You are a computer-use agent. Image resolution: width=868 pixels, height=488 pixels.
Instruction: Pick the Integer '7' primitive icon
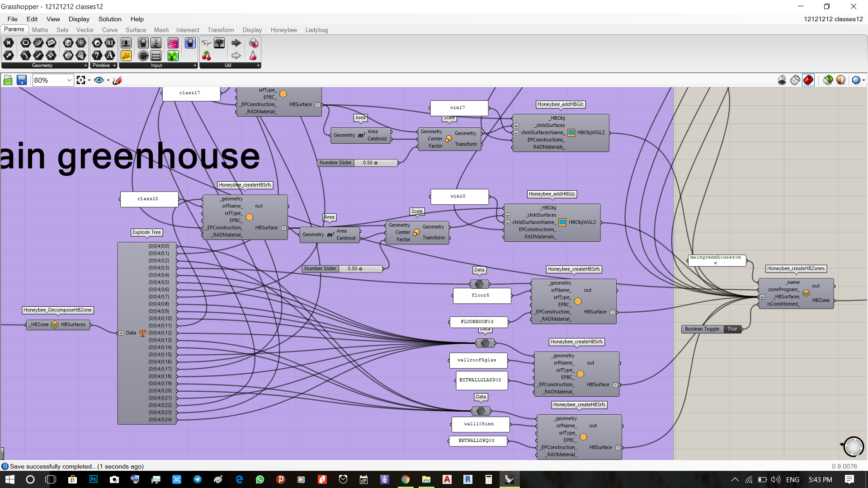tap(97, 56)
